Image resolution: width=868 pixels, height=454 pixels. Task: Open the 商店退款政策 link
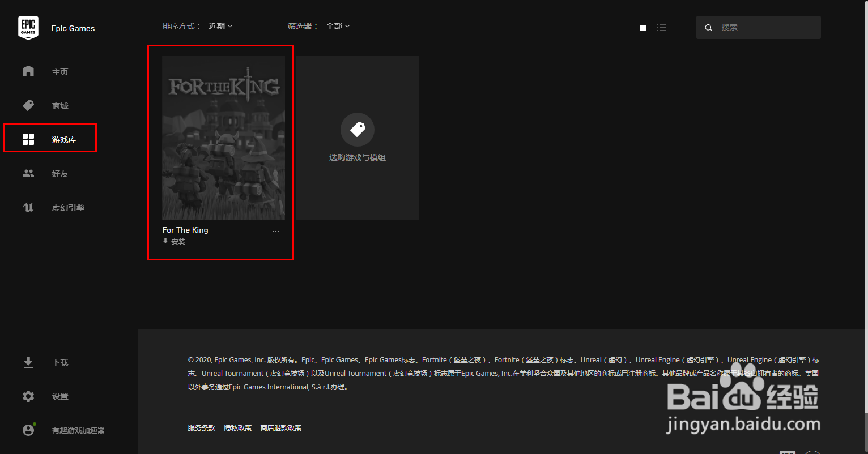pyautogui.click(x=281, y=427)
